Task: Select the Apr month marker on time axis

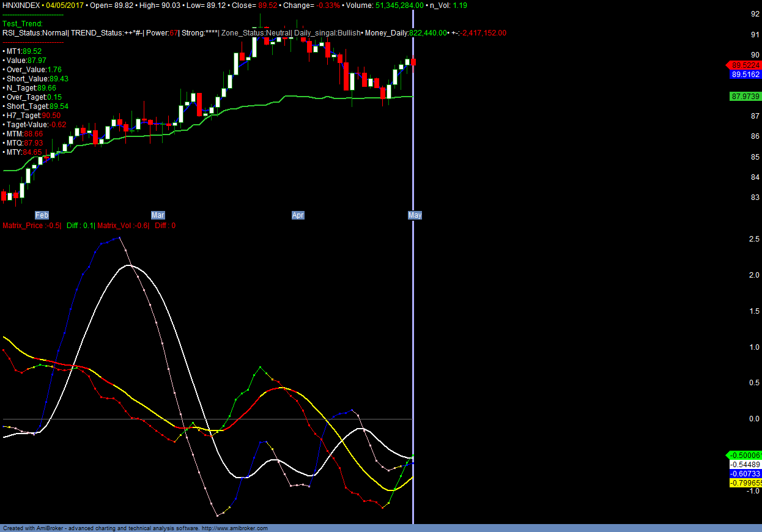Action: tap(298, 215)
